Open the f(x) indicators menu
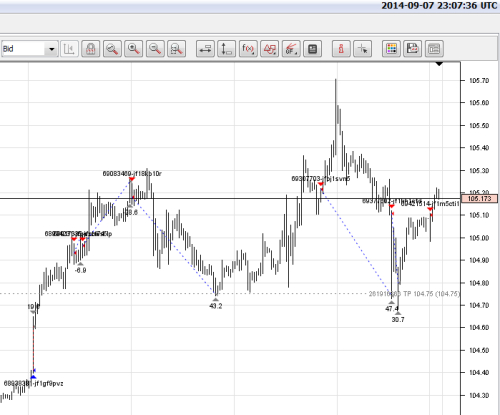The width and height of the screenshot is (500, 415). [248, 49]
